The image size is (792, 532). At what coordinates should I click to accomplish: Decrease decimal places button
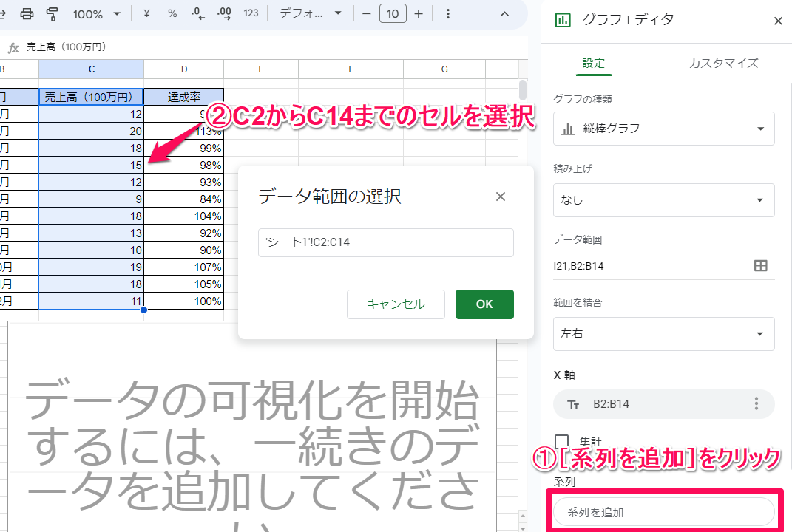click(198, 13)
